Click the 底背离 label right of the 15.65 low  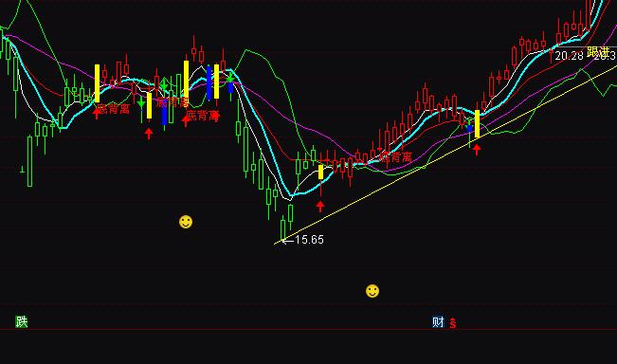(396, 157)
